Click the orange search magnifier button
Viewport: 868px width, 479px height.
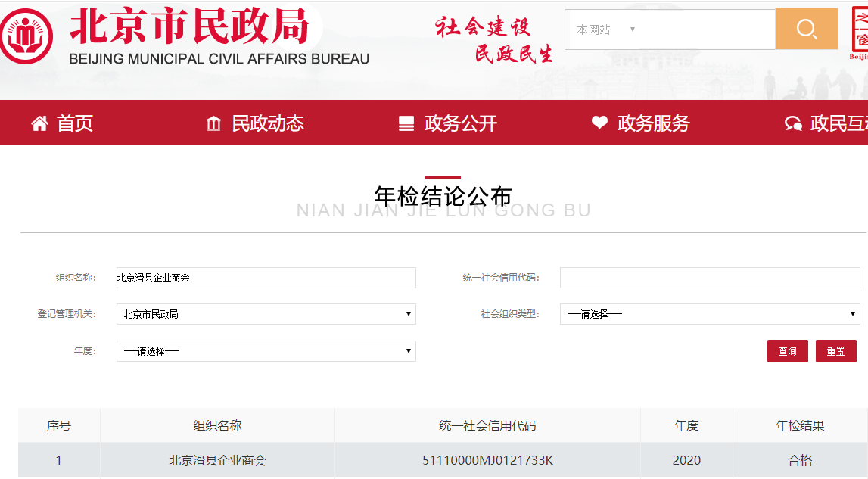[x=807, y=29]
